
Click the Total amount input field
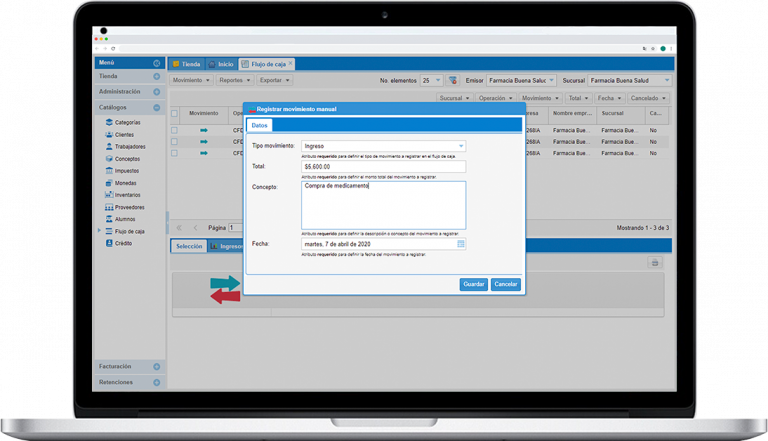coord(383,167)
